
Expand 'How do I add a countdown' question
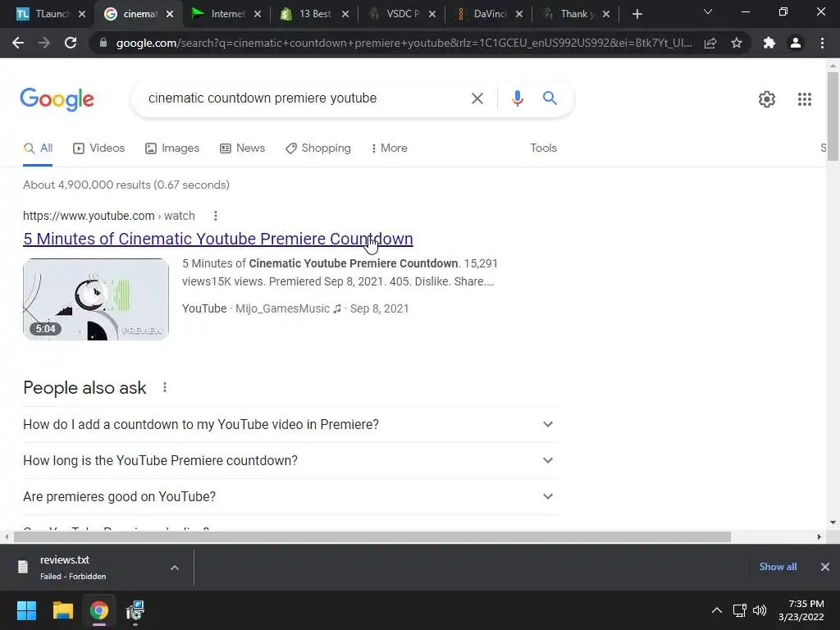[290, 424]
